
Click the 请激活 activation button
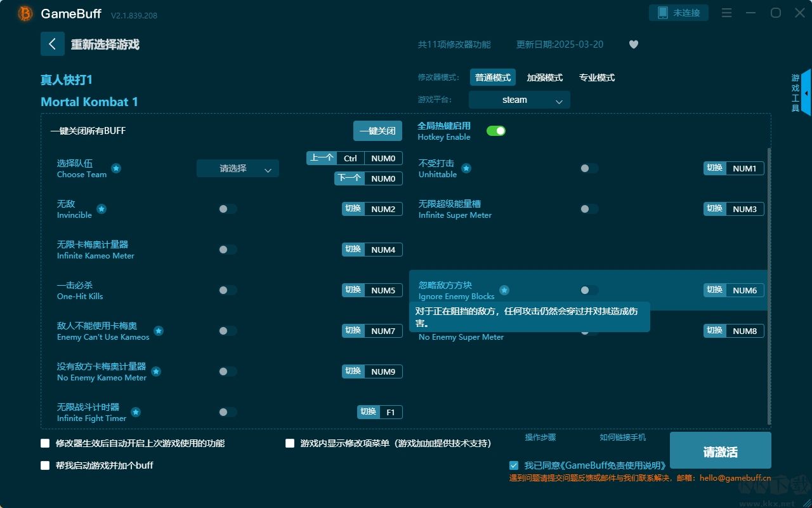click(x=720, y=450)
